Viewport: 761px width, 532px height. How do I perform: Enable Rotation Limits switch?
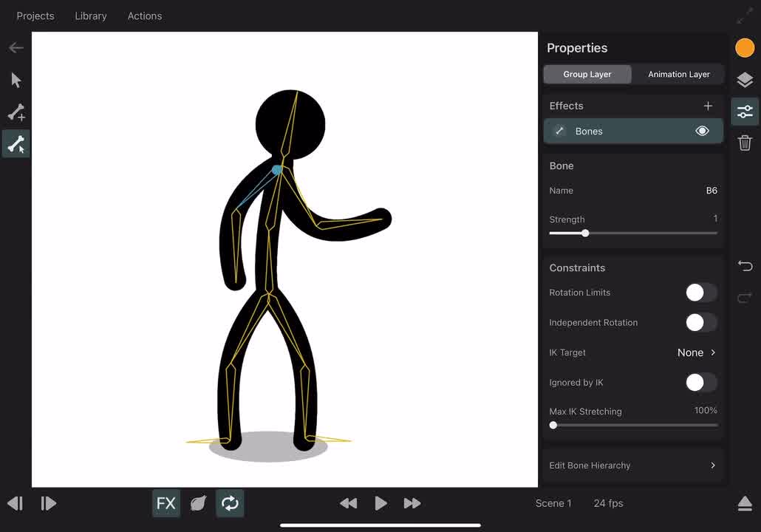700,293
